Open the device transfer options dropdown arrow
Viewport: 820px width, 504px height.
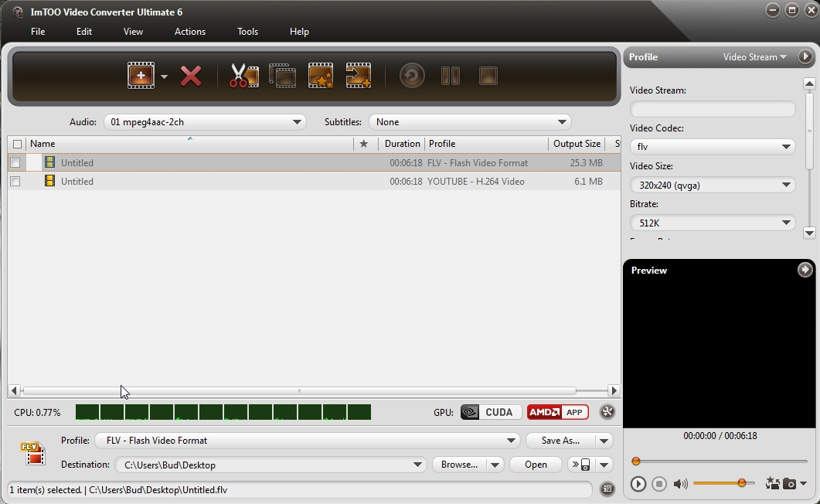point(604,465)
